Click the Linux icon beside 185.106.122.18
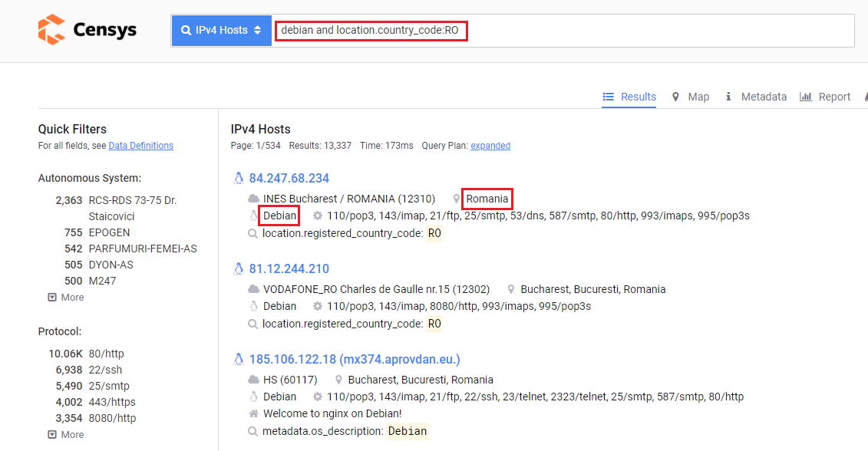The width and height of the screenshot is (868, 451). (x=239, y=359)
